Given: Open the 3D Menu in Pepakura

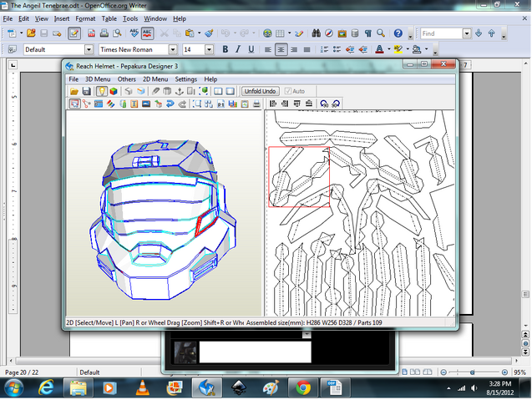Looking at the screenshot, I should tap(98, 79).
